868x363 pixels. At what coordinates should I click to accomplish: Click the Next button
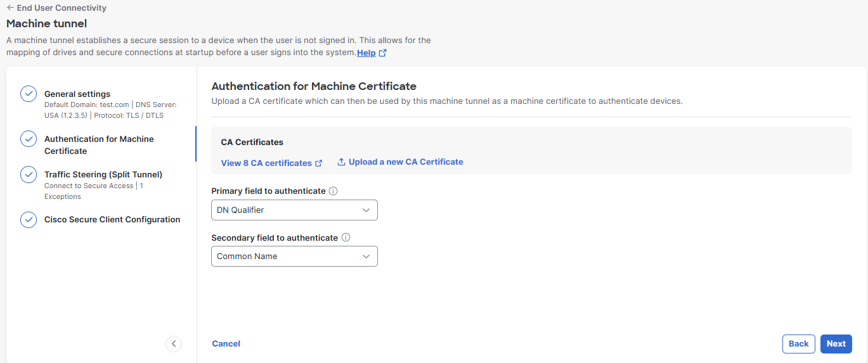tap(836, 343)
